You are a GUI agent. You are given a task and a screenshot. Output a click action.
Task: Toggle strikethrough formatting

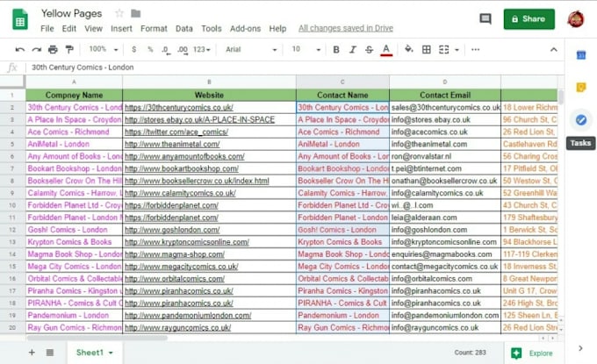[369, 49]
